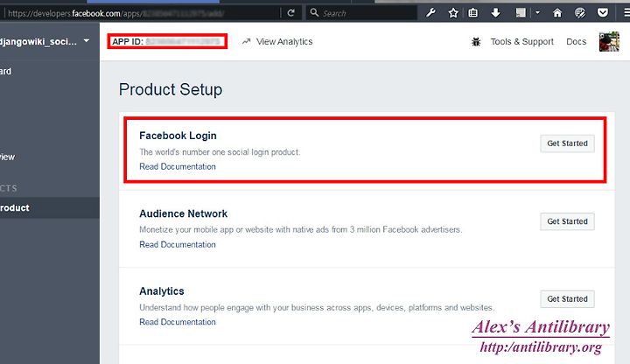Click the Audience Network heading

click(x=183, y=213)
